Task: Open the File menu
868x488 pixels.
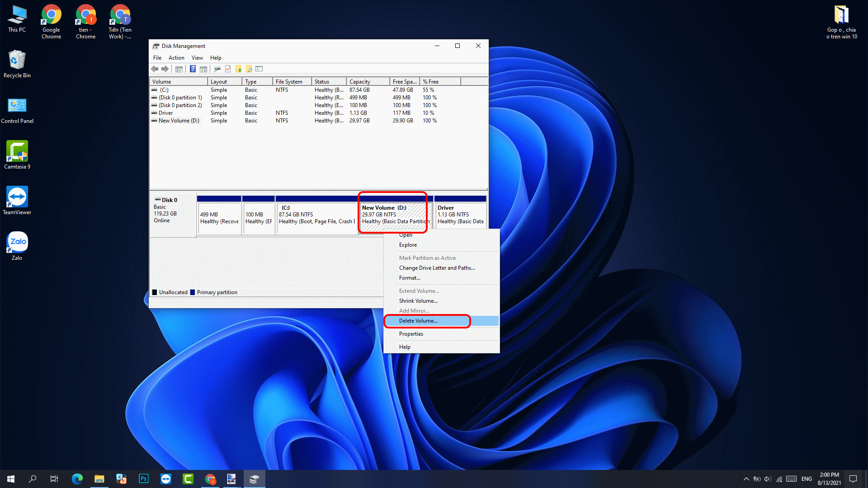Action: (x=157, y=58)
